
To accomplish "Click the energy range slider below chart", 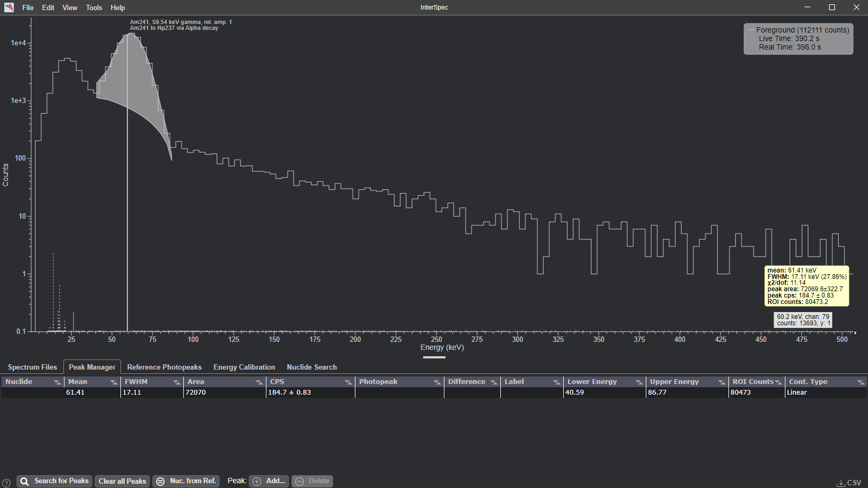I will click(434, 357).
